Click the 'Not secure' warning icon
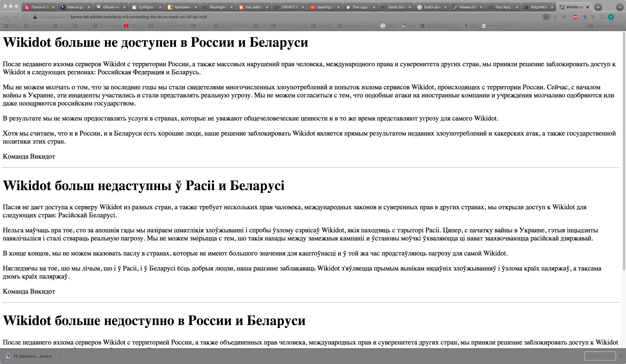Screen dimensions: 626x364 point(35,17)
